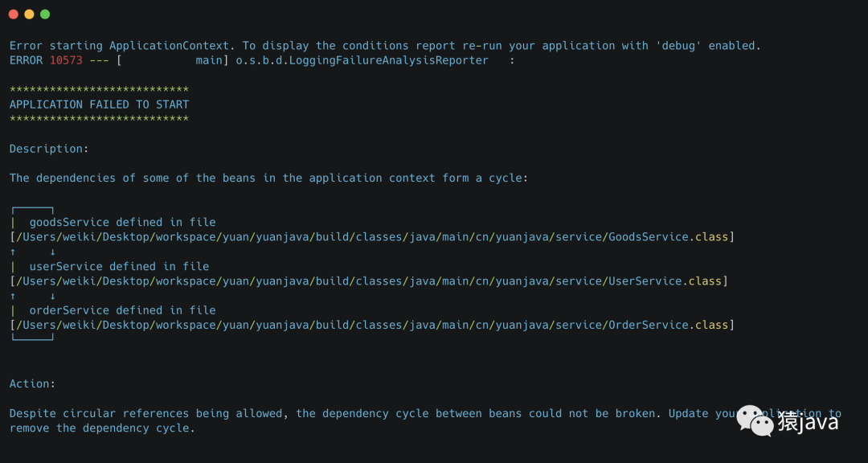Click the beans form a cycle sentence

click(268, 178)
